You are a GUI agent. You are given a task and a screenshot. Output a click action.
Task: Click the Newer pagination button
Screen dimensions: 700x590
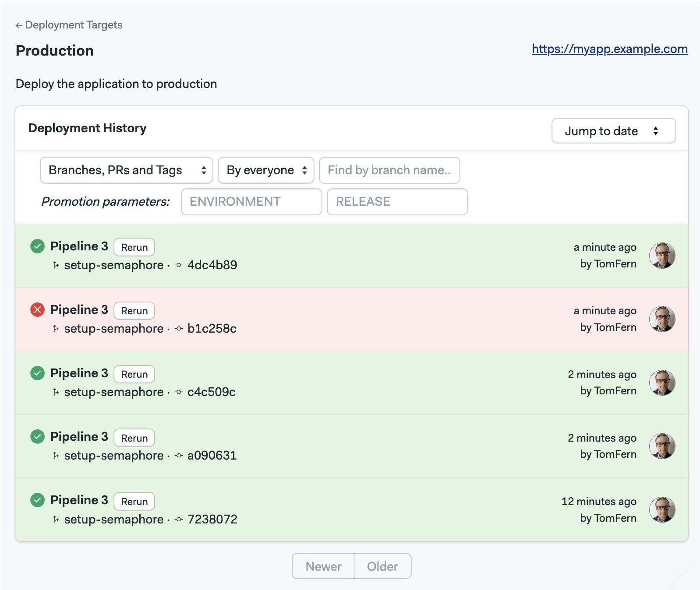coord(323,566)
